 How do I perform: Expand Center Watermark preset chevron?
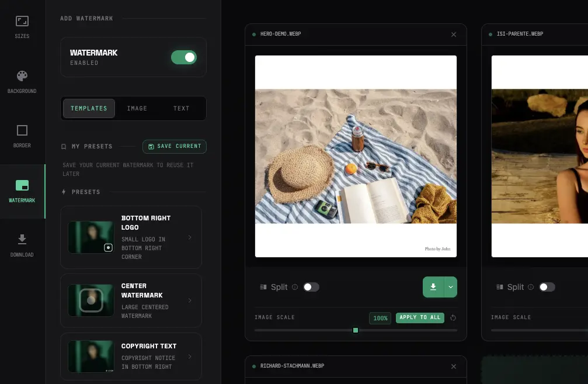[190, 300]
